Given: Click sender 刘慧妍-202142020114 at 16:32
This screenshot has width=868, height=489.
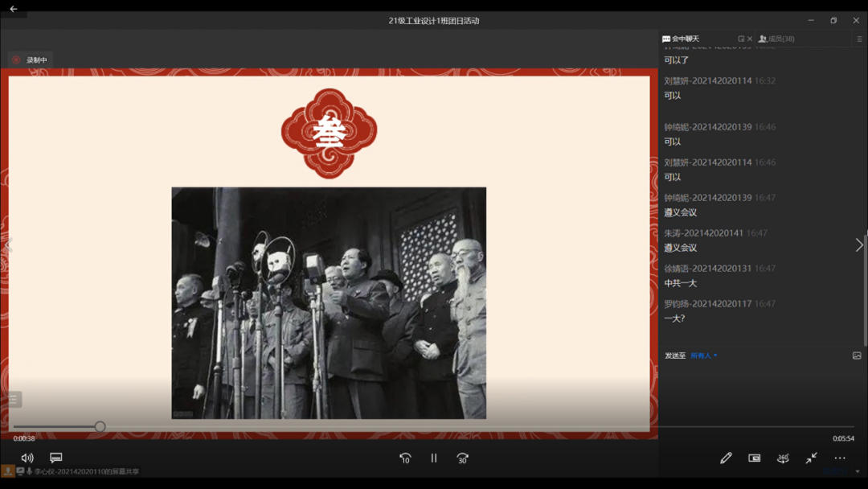Looking at the screenshot, I should [x=708, y=81].
